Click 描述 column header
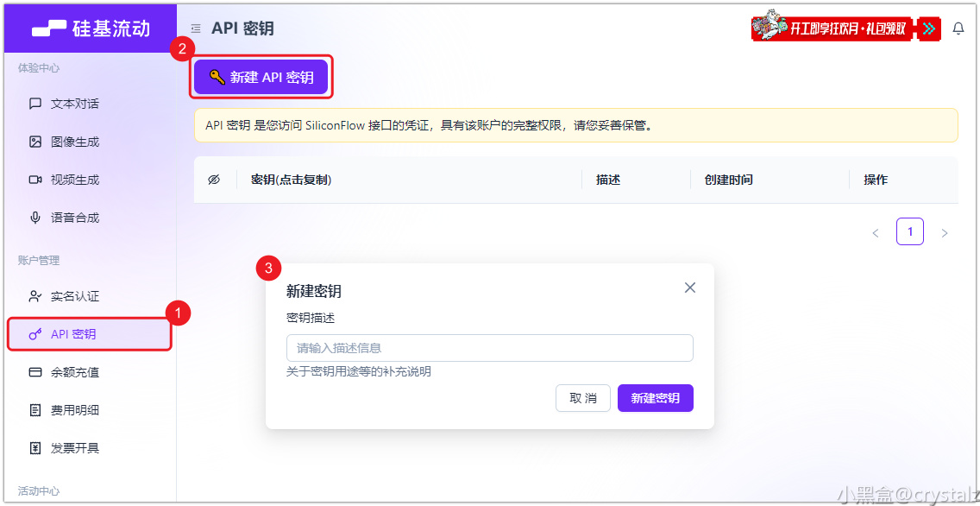 [608, 180]
